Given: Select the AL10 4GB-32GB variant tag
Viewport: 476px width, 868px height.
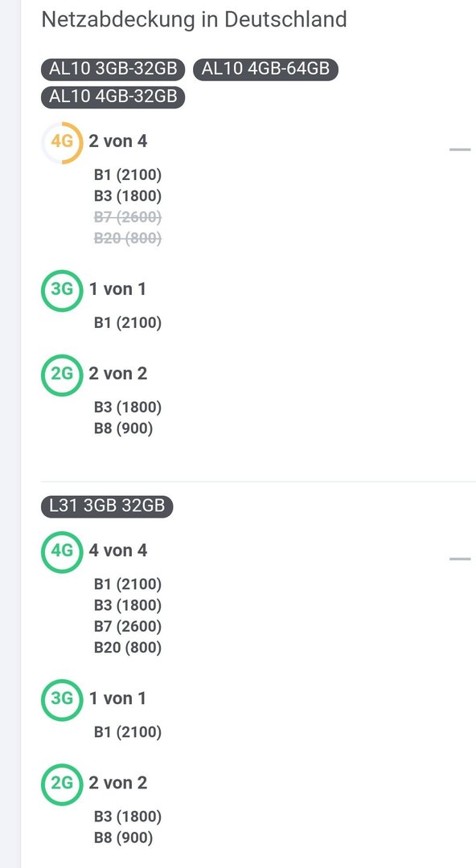Looking at the screenshot, I should pyautogui.click(x=113, y=97).
